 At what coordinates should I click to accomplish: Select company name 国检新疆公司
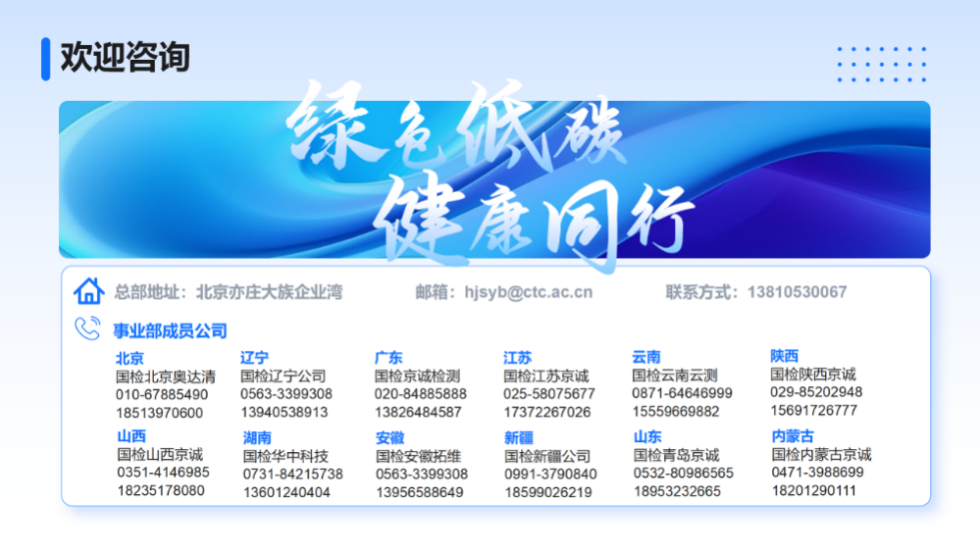coord(547,456)
